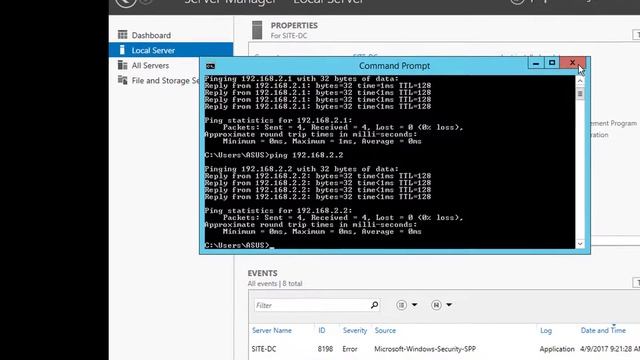Click the 4/9/2017 9:21:28 date cell

pos(610,349)
